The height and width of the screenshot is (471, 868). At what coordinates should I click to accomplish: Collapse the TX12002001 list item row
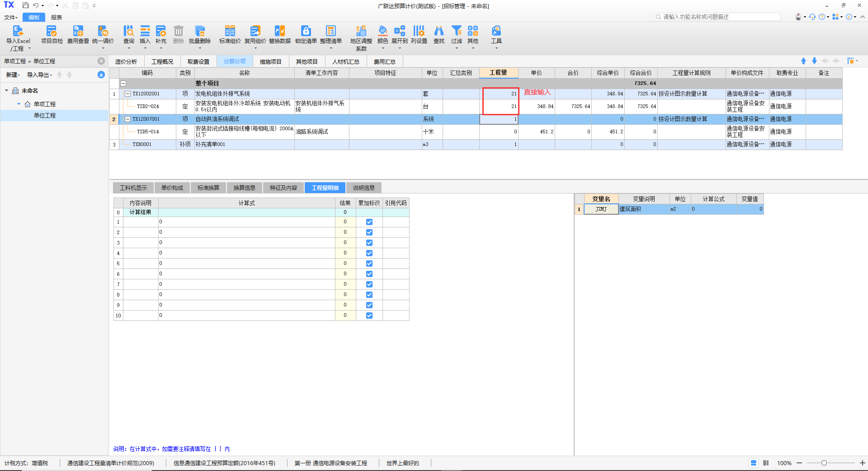coord(128,94)
